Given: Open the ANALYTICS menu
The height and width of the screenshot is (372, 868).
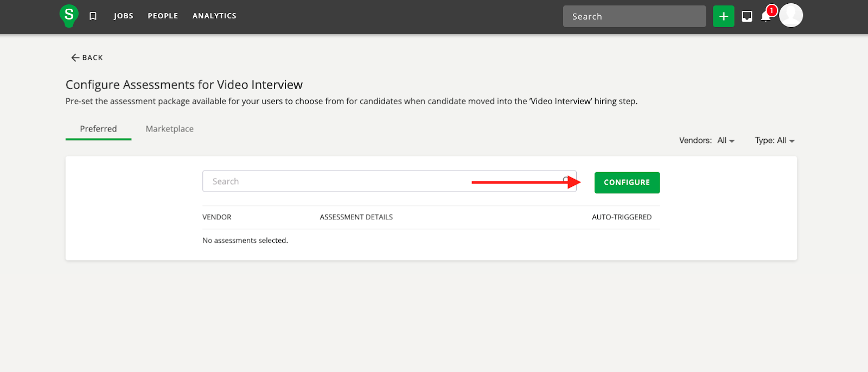Looking at the screenshot, I should (x=214, y=16).
